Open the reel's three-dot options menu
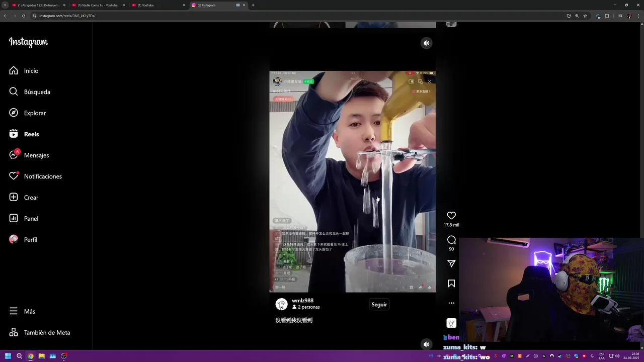Viewport: 644px width, 362px height. click(x=451, y=303)
